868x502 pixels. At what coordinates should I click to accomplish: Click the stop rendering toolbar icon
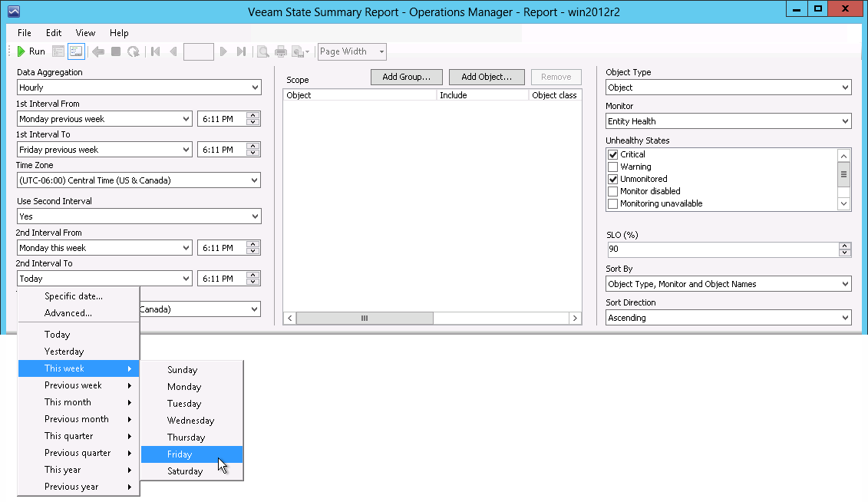116,51
